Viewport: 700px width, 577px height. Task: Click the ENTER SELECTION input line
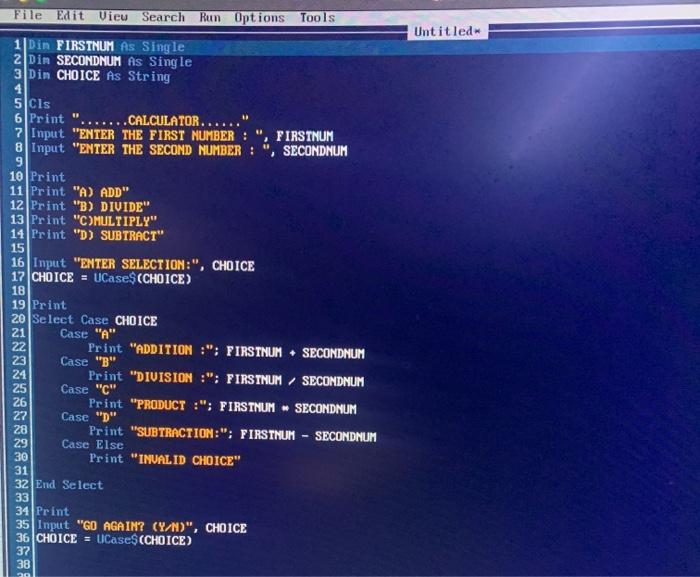[143, 264]
